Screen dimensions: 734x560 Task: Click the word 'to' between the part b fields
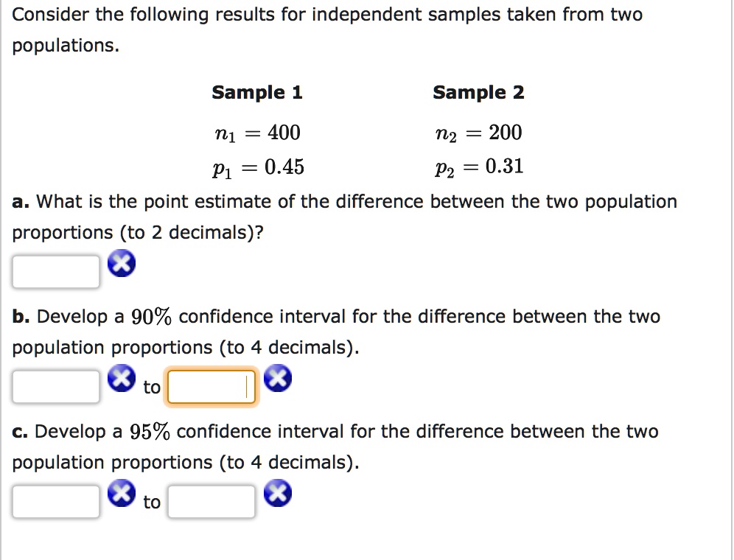point(152,387)
